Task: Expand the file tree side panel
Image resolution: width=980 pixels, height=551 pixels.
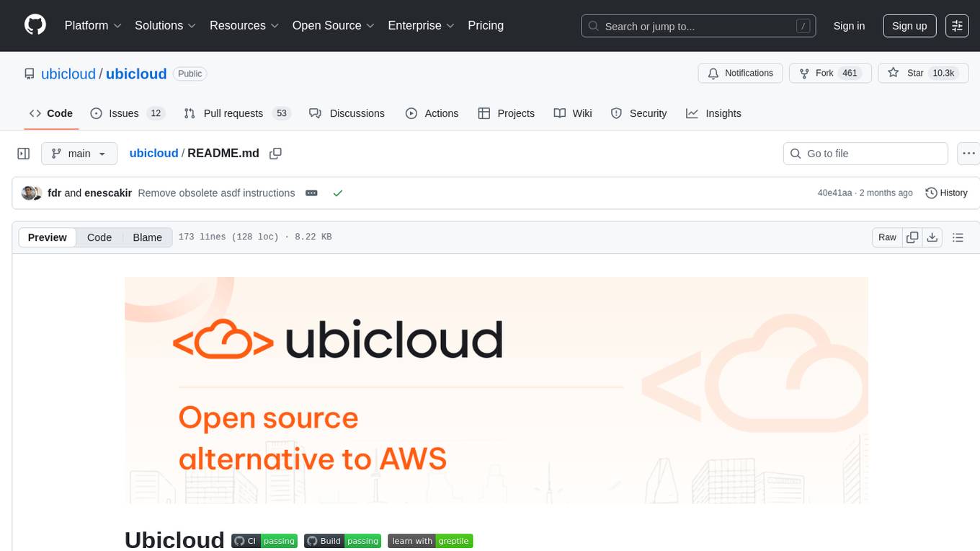Action: click(24, 154)
